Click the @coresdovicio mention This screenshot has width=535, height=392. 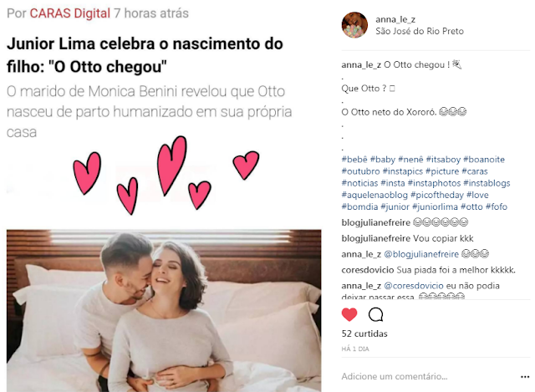click(414, 286)
